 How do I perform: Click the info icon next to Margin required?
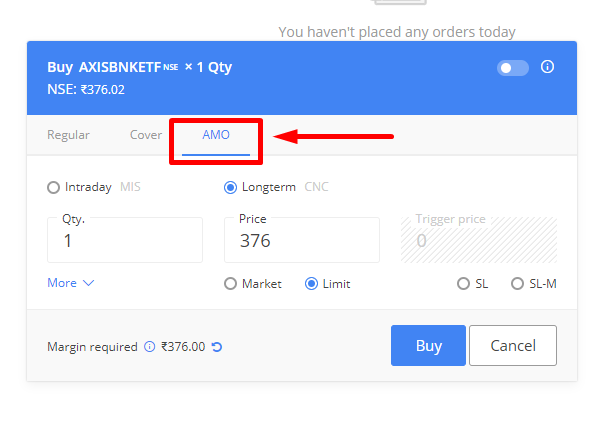[149, 346]
